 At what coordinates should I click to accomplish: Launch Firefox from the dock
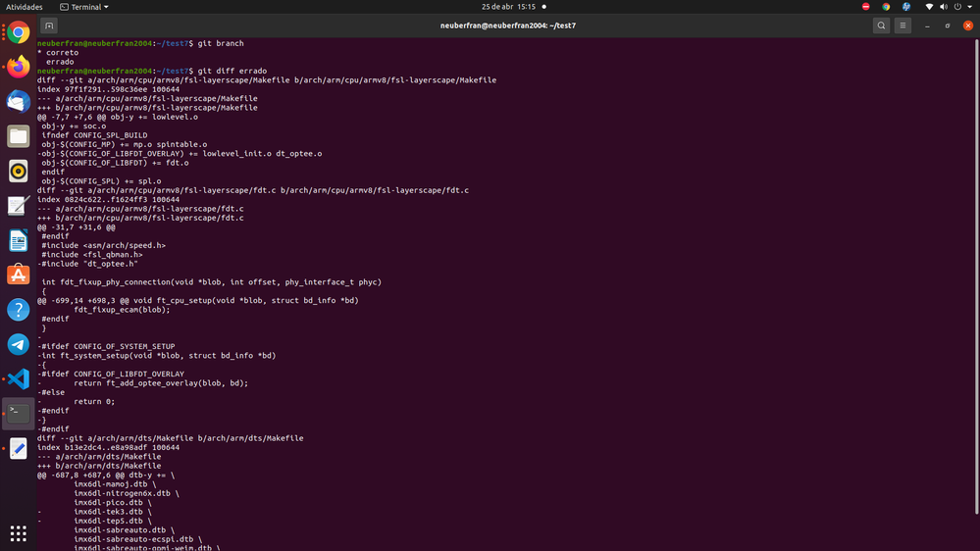pos(18,67)
